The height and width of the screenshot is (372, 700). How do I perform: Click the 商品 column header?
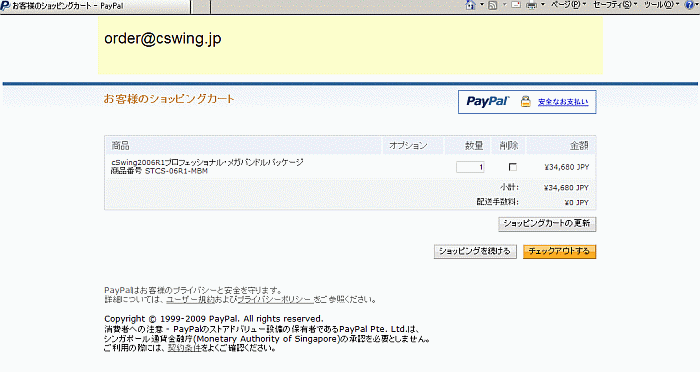point(120,146)
